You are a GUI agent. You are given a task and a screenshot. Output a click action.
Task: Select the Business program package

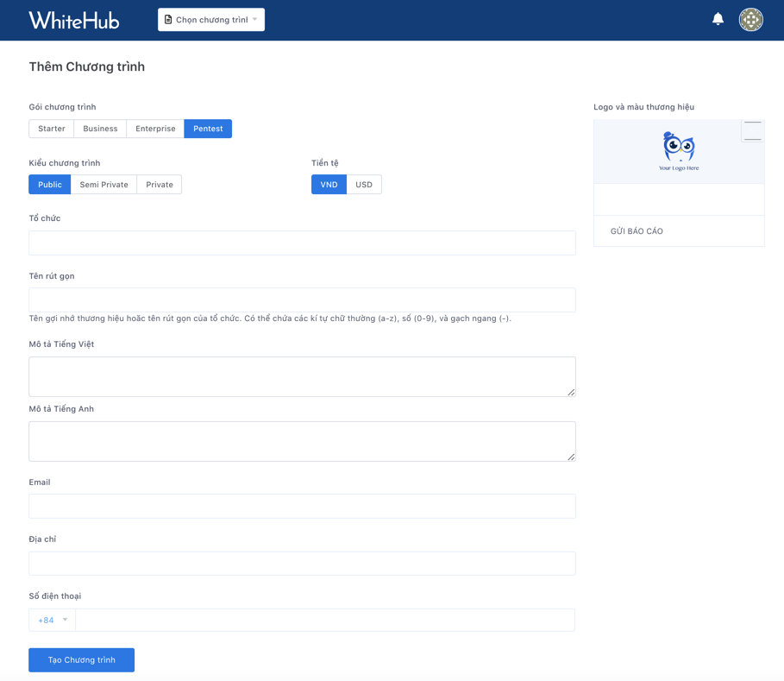pos(100,128)
